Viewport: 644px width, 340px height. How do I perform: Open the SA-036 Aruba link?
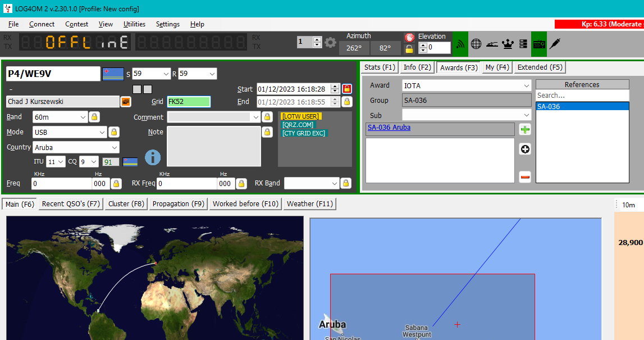pyautogui.click(x=389, y=128)
